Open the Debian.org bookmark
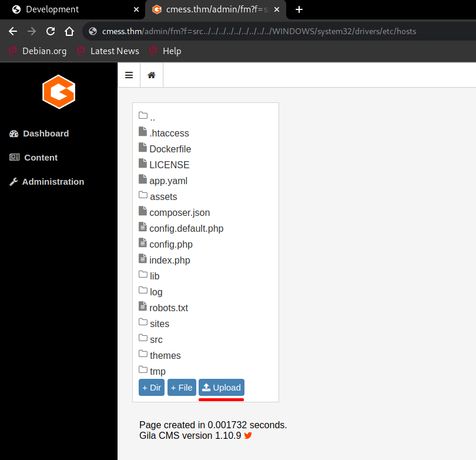The width and height of the screenshot is (476, 460). [38, 51]
